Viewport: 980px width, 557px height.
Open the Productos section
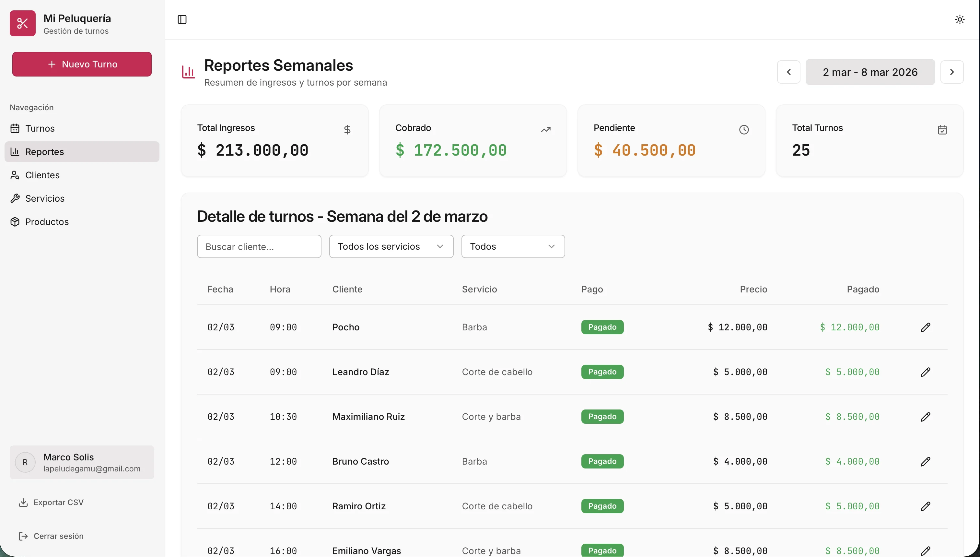coord(47,221)
